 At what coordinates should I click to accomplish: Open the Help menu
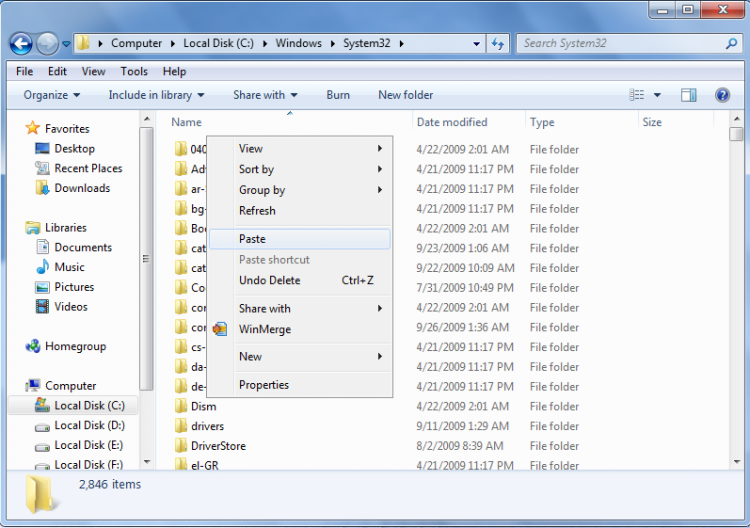174,71
